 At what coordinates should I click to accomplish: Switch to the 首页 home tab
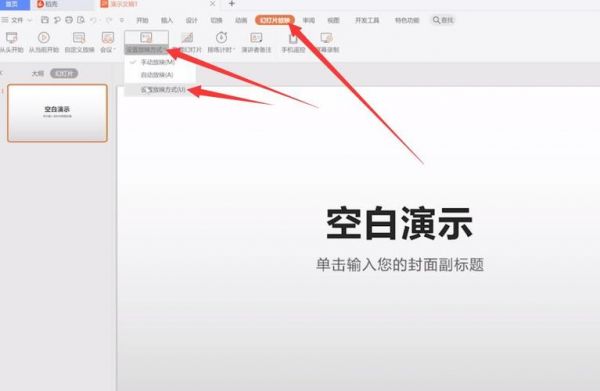point(12,4)
